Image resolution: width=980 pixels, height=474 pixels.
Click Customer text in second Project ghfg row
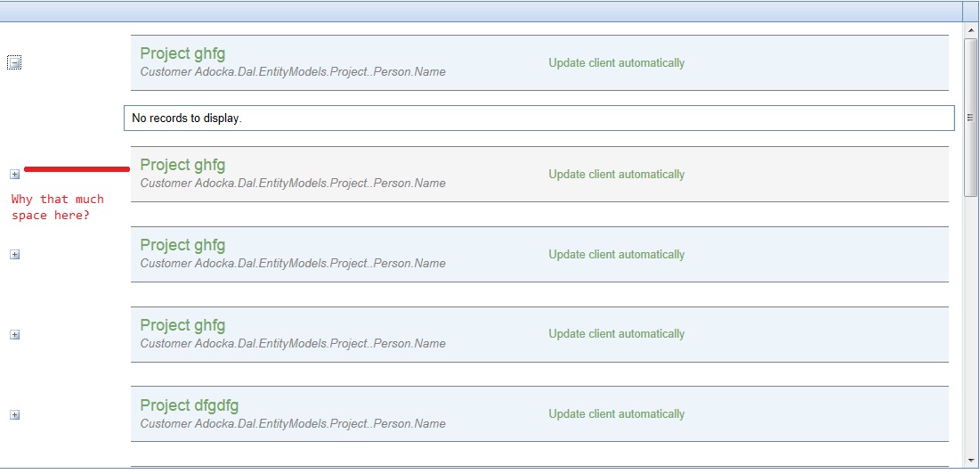[293, 184]
